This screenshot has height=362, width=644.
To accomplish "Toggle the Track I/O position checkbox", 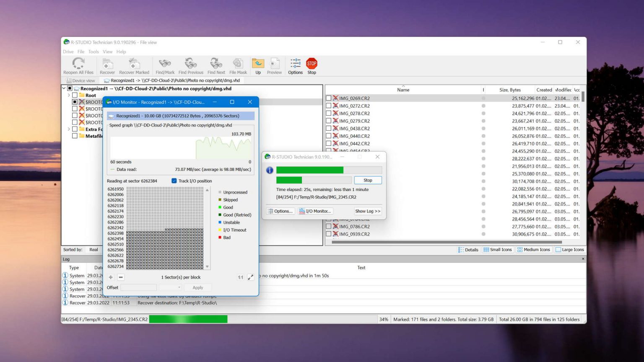I will [x=174, y=181].
